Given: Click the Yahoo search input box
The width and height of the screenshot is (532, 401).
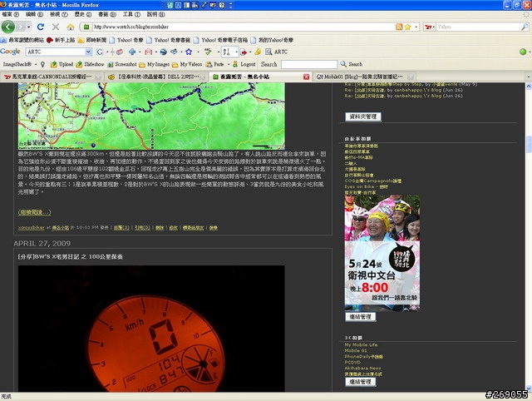Looking at the screenshot, I should click(479, 27).
